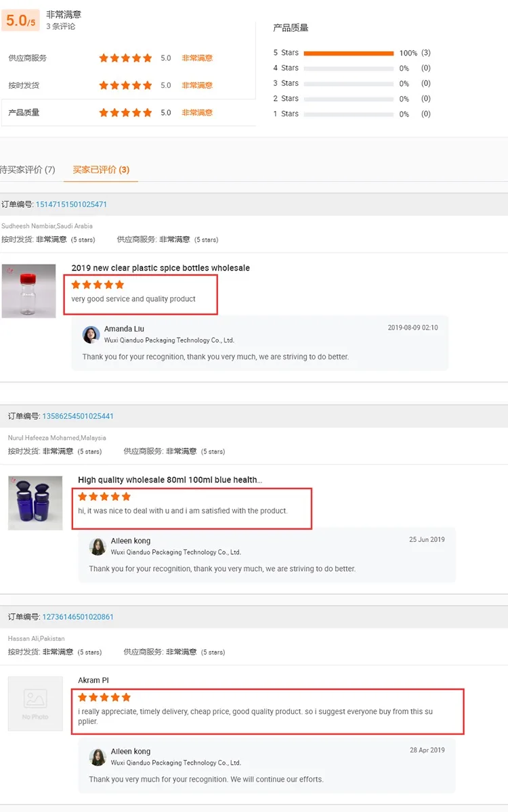Click Amanda Liu's profile avatar
This screenshot has height=812, width=508.
(91, 334)
